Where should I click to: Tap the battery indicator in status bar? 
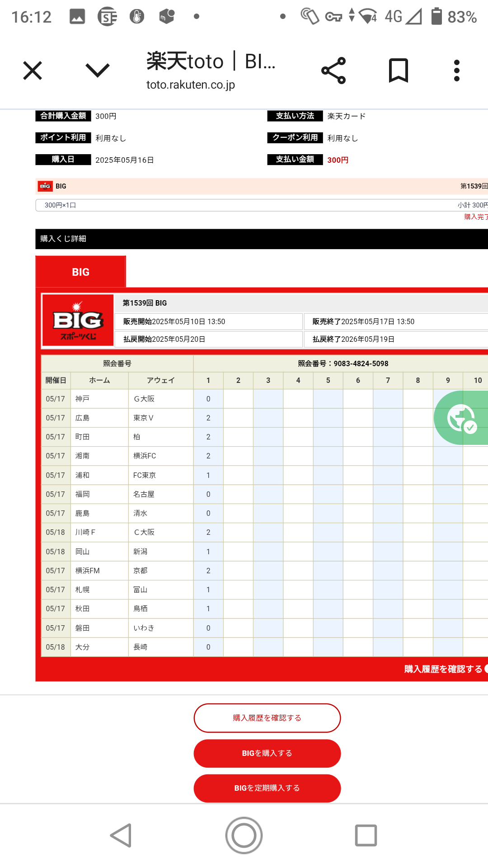[x=436, y=17]
